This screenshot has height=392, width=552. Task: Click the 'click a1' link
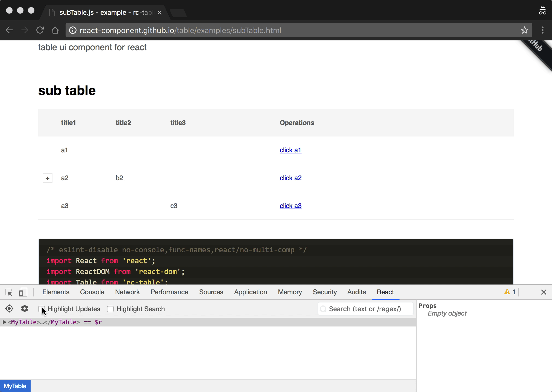[290, 150]
